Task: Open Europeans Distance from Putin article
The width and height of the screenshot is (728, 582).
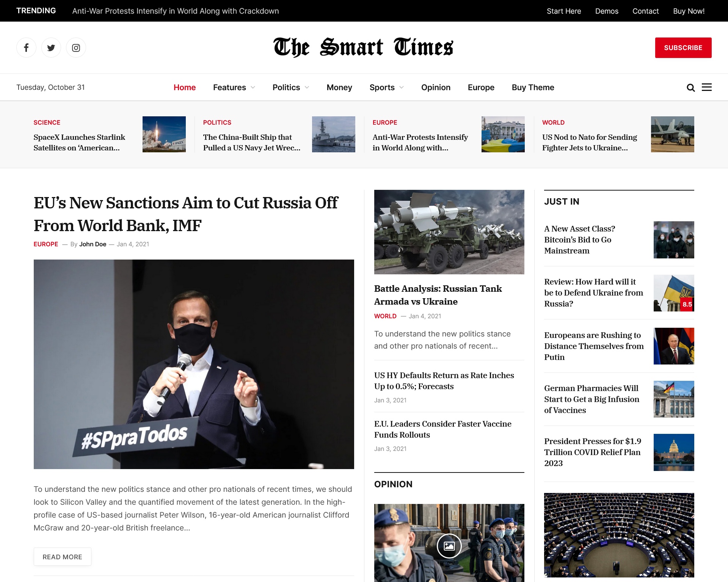Action: (594, 346)
